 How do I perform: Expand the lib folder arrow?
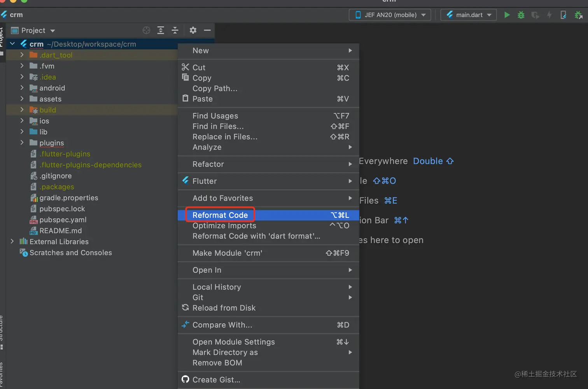tap(22, 132)
